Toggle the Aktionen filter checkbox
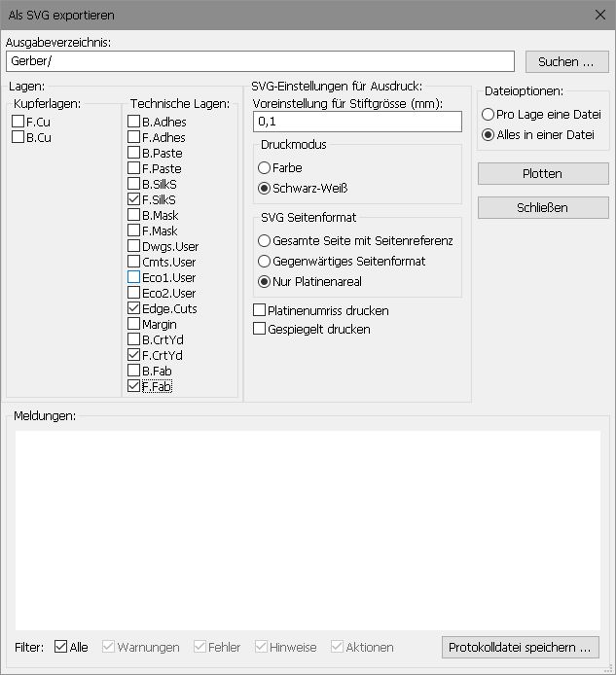Viewport: 616px width, 675px height. coord(338,646)
